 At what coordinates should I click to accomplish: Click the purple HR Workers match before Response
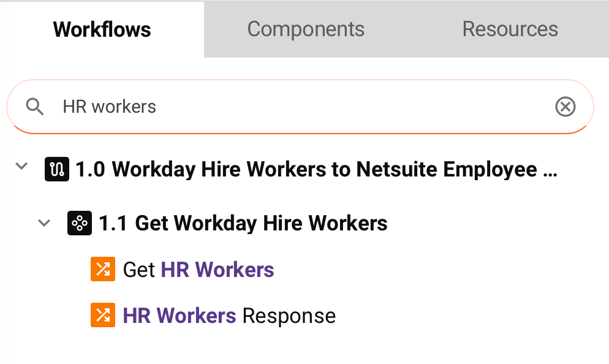[180, 316]
